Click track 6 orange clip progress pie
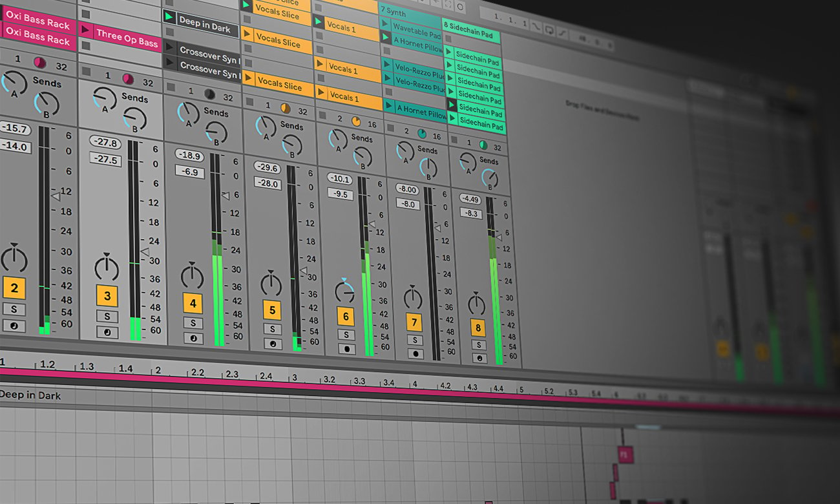The image size is (840, 504). click(x=355, y=121)
